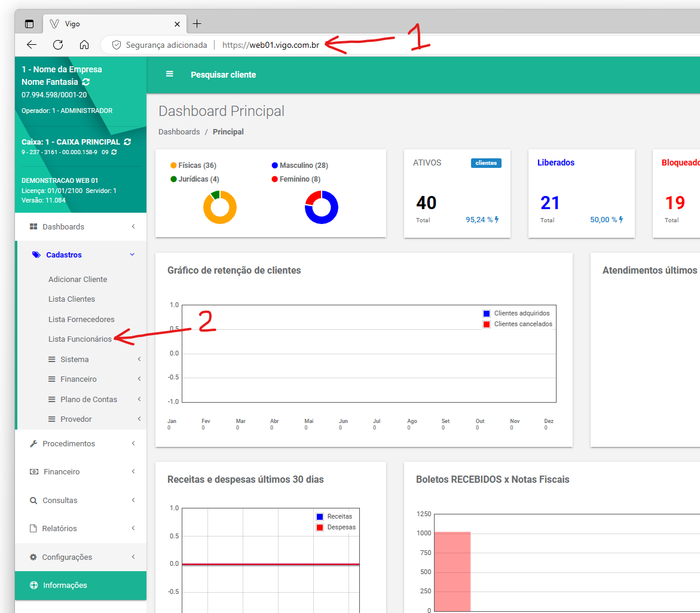
Task: Expand the Procedimentos menu chevron
Action: [x=133, y=443]
